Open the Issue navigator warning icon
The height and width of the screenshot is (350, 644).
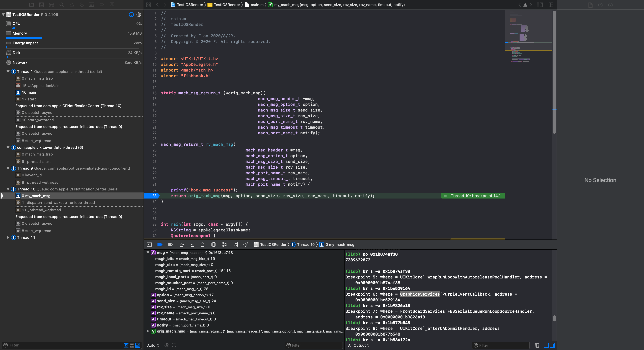(72, 5)
